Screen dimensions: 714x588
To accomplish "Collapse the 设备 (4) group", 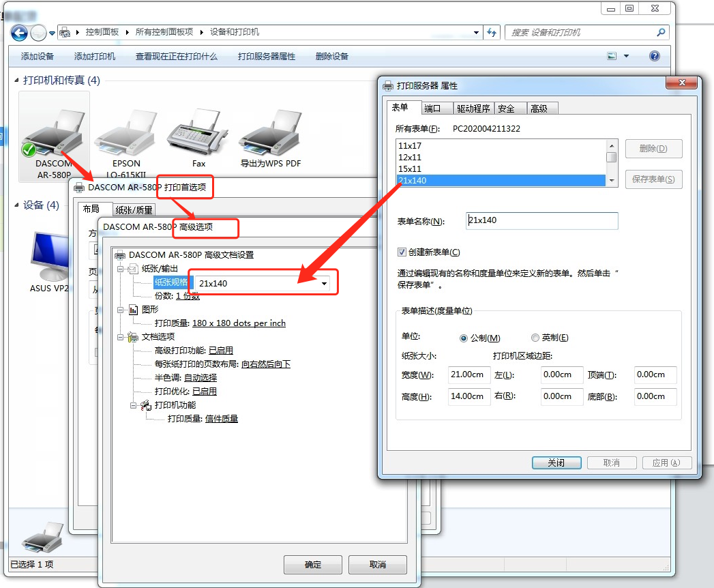I will 17,205.
